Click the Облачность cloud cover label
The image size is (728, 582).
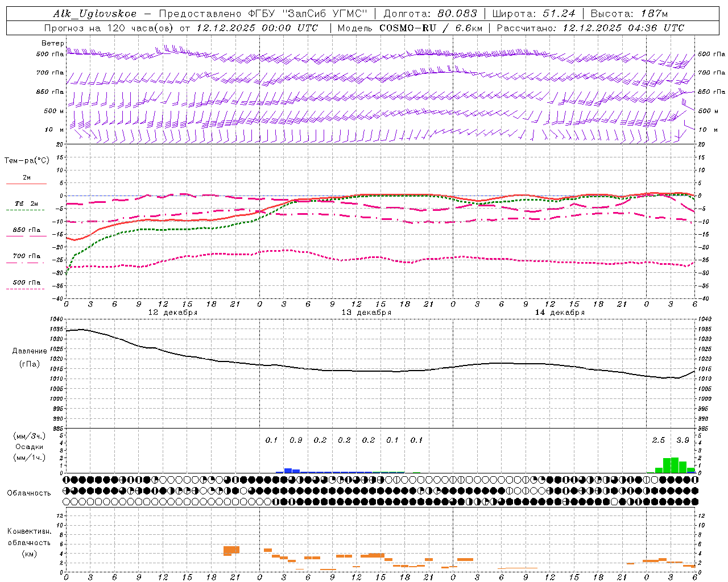29,493
